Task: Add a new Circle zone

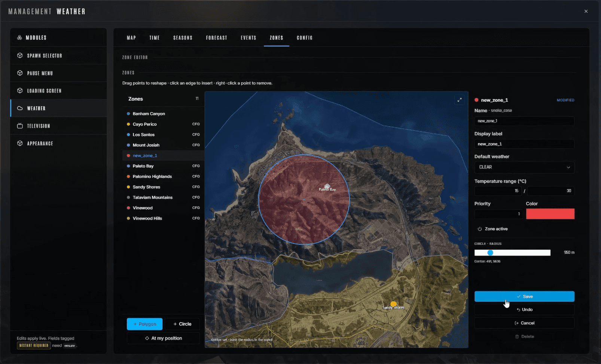Action: click(x=182, y=324)
